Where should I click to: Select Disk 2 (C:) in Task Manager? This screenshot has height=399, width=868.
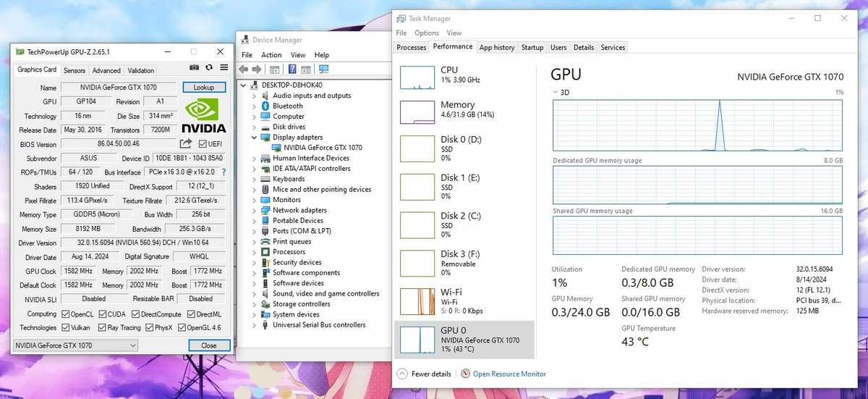464,224
